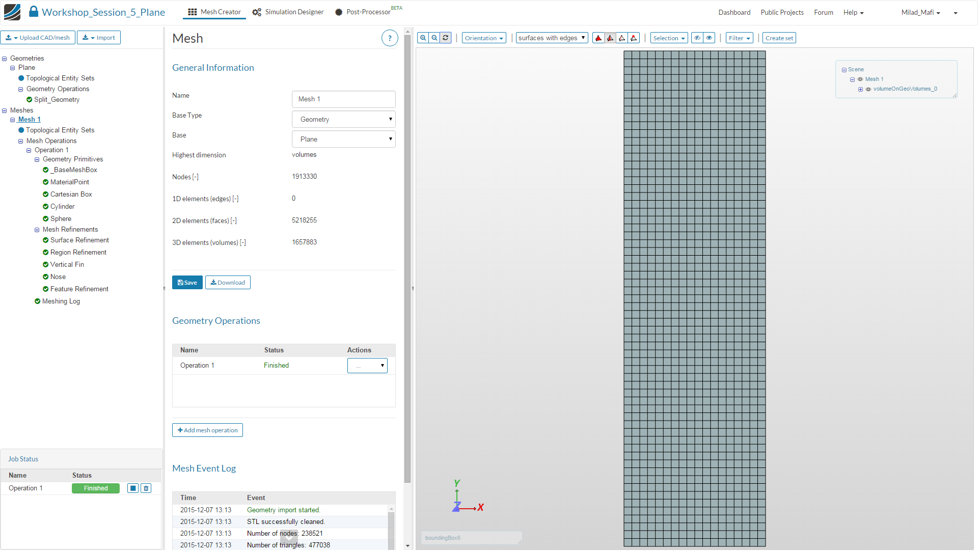This screenshot has width=980, height=552.
Task: Click the mesh Name input field
Action: pyautogui.click(x=344, y=99)
